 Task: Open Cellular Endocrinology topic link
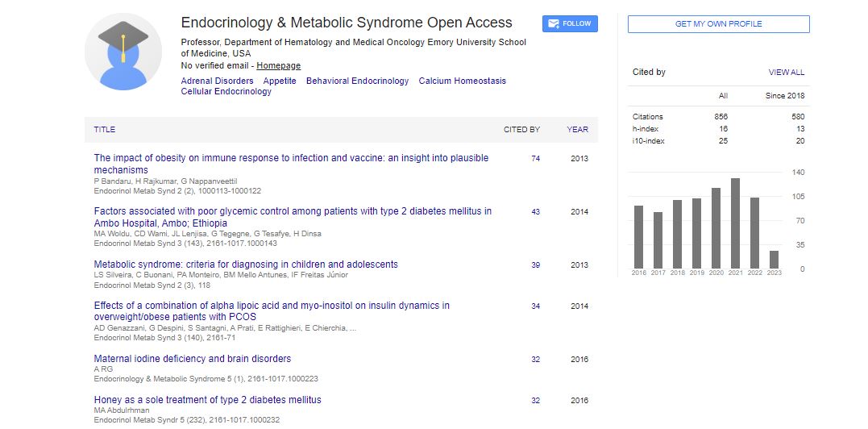coord(226,92)
